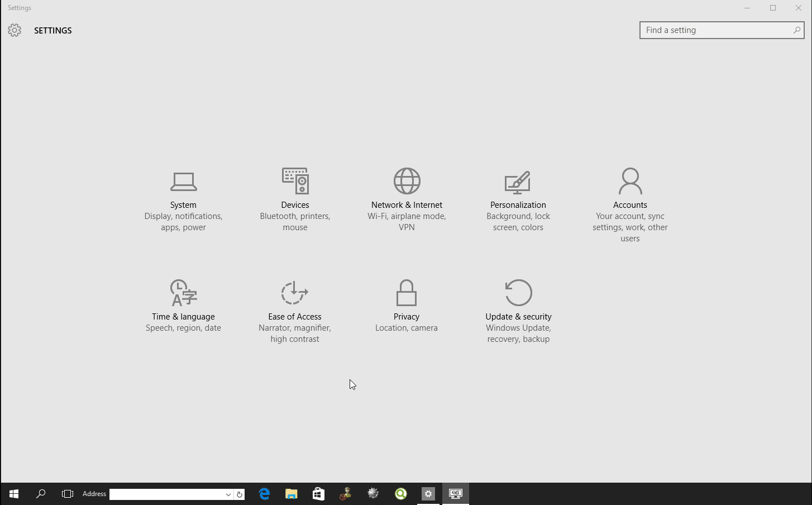Click the spiky ball icon on taskbar
812x505 pixels.
point(373,494)
